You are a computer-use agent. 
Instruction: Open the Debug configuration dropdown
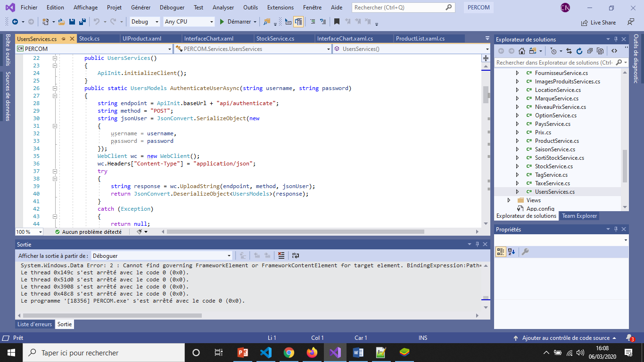pos(146,22)
